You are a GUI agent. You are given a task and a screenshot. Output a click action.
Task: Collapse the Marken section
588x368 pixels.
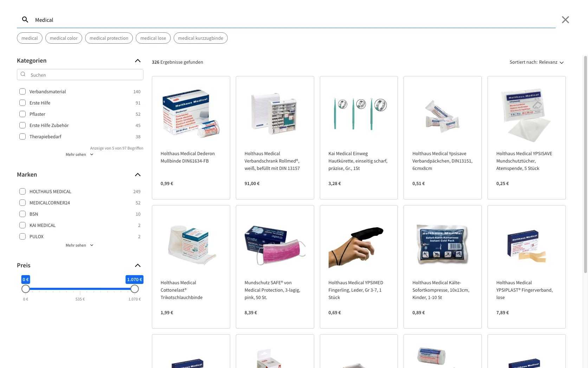tap(137, 175)
